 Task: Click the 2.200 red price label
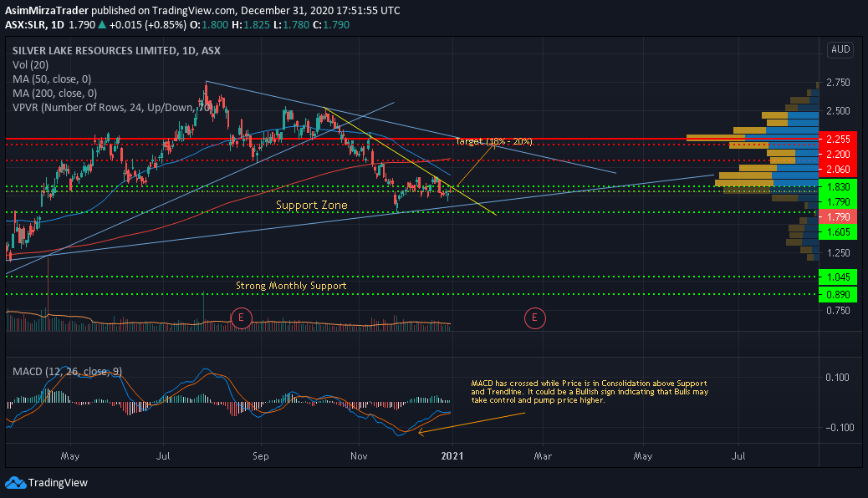click(838, 155)
